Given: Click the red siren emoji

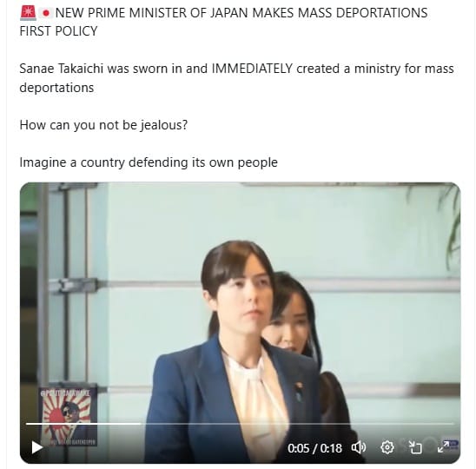Looking at the screenshot, I should (x=28, y=13).
